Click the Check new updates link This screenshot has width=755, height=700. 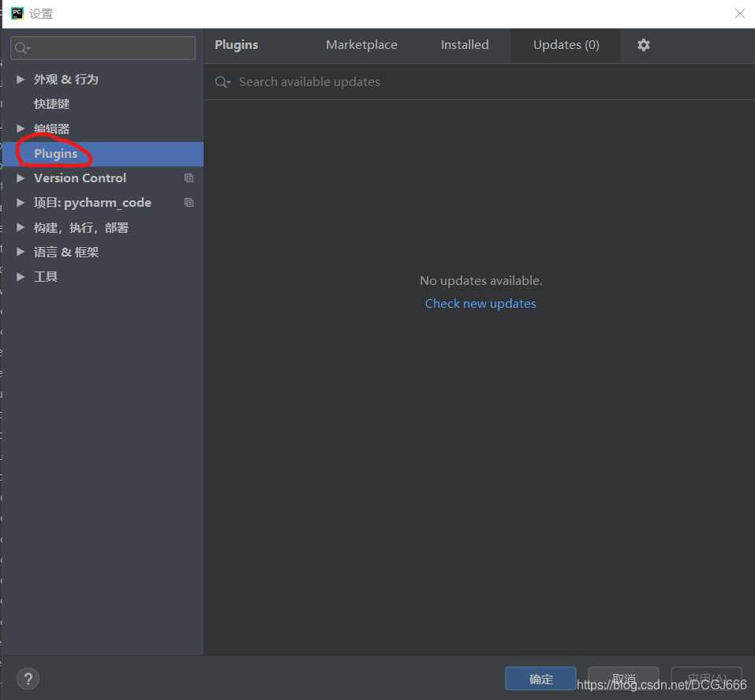(480, 304)
